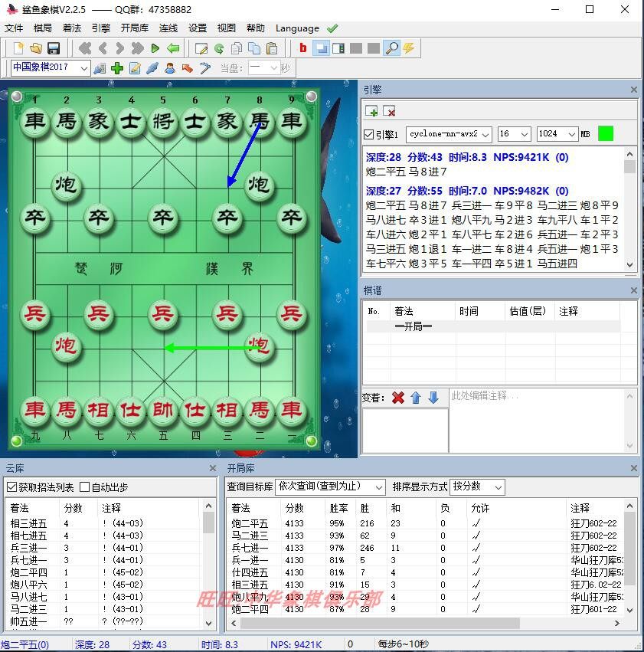The width and height of the screenshot is (644, 652).
Task: Click the green engine status swatch
Action: click(606, 134)
